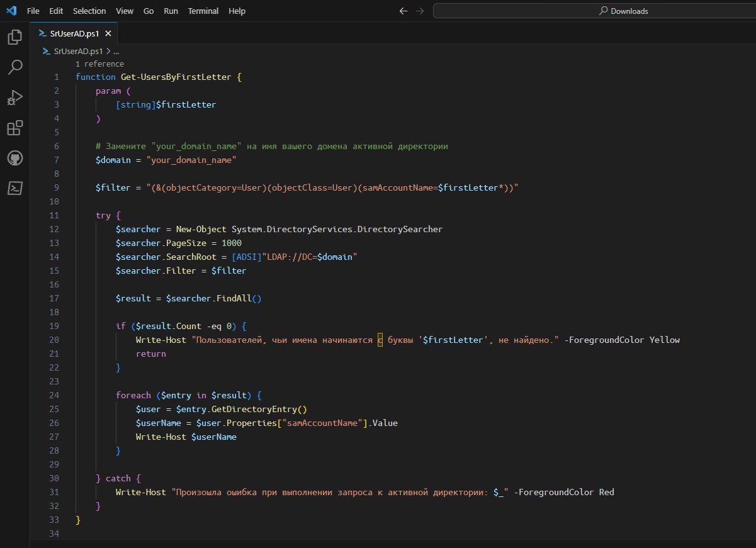This screenshot has width=756, height=548.
Task: Select the SrUserAD.ps1 editor tab
Action: click(x=74, y=34)
